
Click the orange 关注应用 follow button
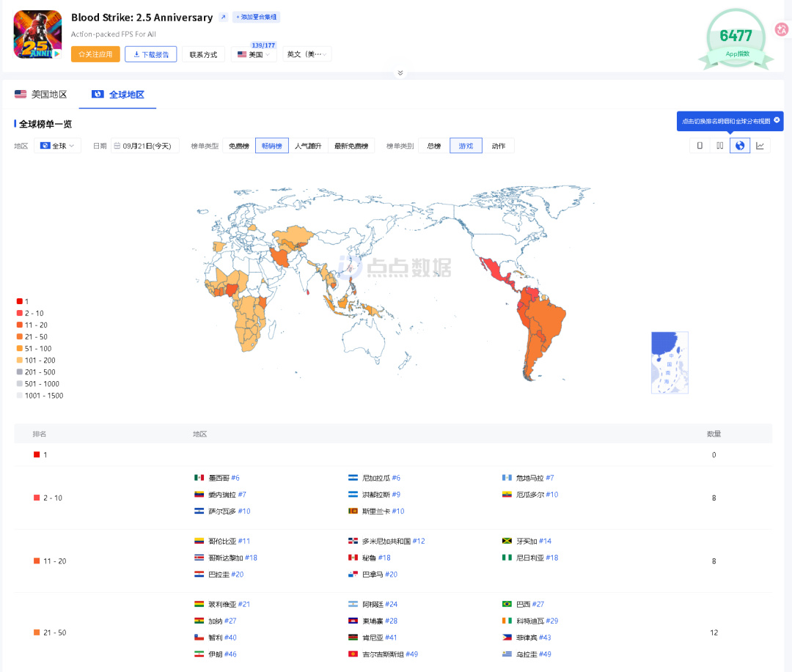pyautogui.click(x=95, y=54)
